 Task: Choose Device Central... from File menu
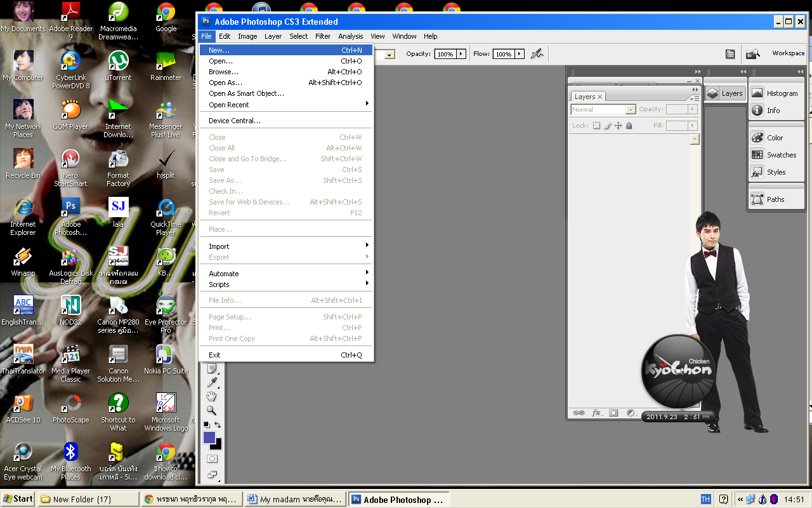pyautogui.click(x=286, y=121)
